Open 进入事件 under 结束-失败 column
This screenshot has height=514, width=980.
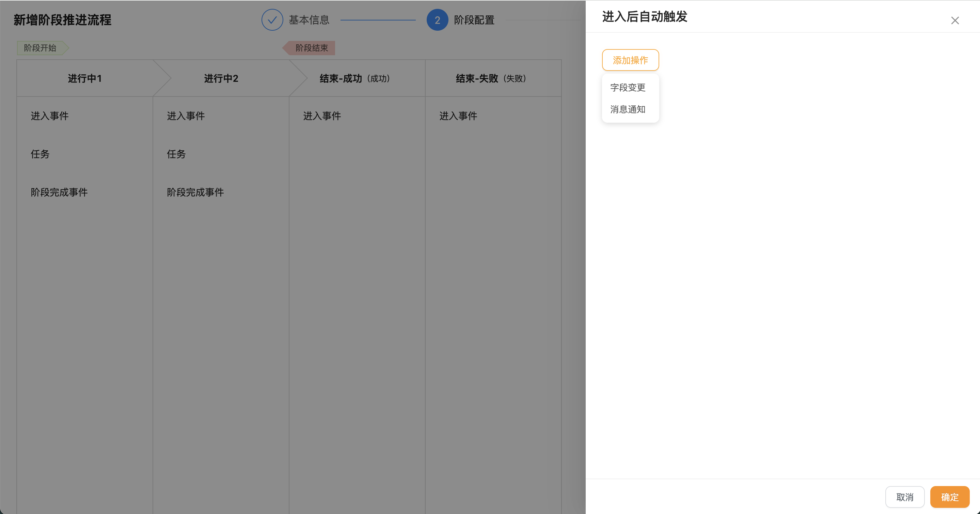[x=458, y=116]
